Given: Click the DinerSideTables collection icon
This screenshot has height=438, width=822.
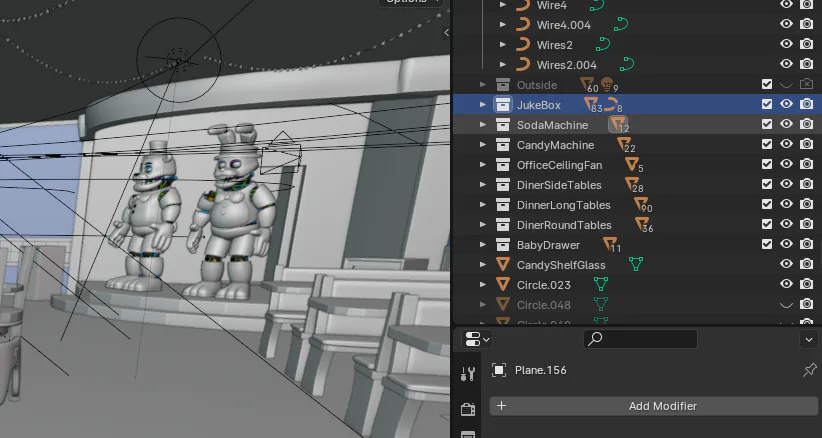Looking at the screenshot, I should (503, 184).
